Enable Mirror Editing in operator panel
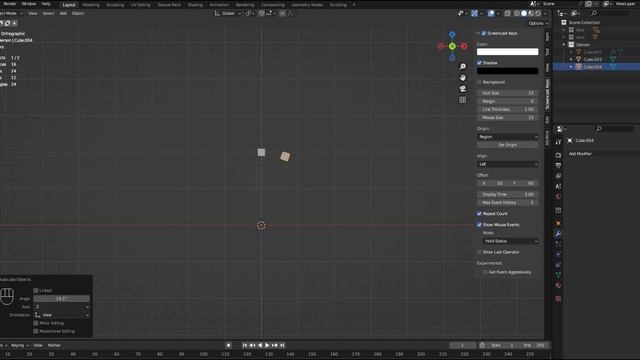The width and height of the screenshot is (640, 360). pos(36,323)
